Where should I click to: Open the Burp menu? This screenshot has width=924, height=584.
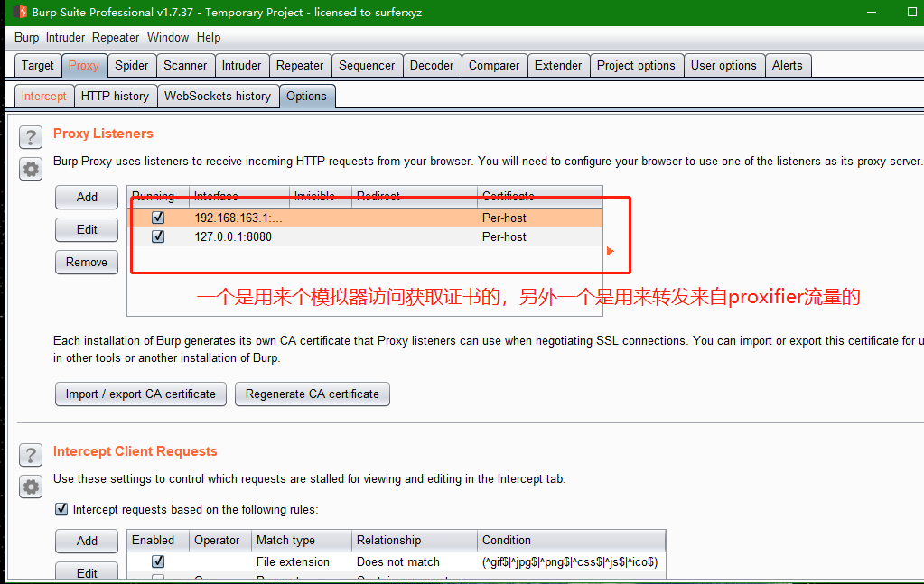(26, 38)
